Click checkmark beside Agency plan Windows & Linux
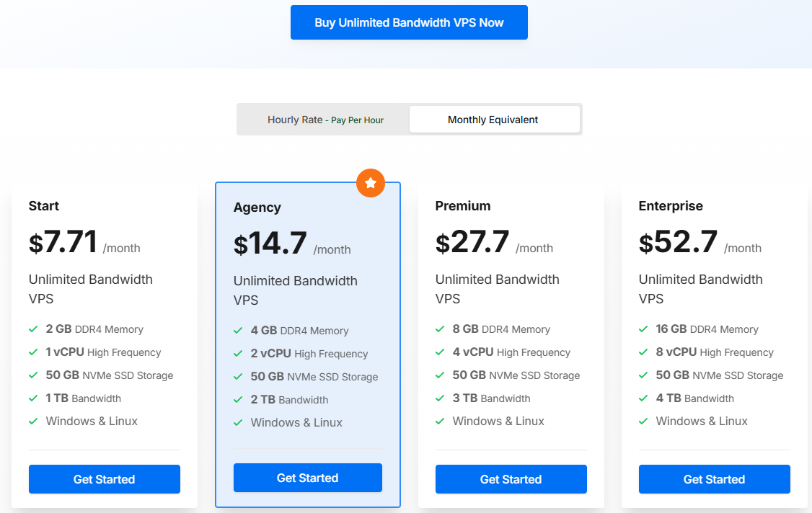 (238, 422)
